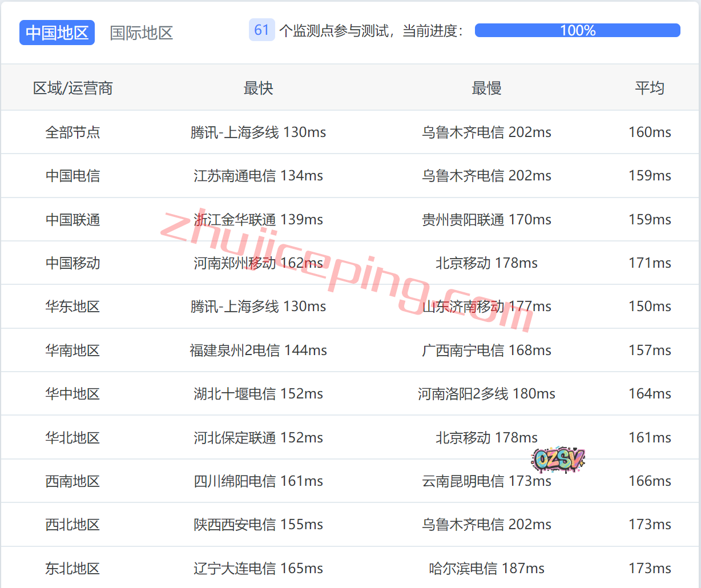The width and height of the screenshot is (701, 588).
Task: Select the 中国移动 row label
Action: (x=72, y=263)
